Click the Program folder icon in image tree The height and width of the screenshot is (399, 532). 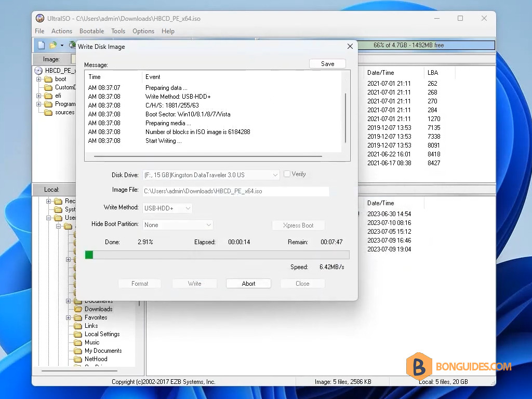(x=48, y=104)
